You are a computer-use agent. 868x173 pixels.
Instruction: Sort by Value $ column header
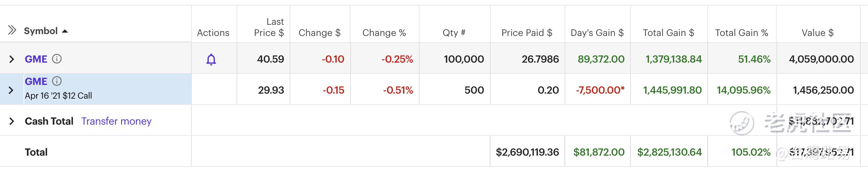coord(817,33)
